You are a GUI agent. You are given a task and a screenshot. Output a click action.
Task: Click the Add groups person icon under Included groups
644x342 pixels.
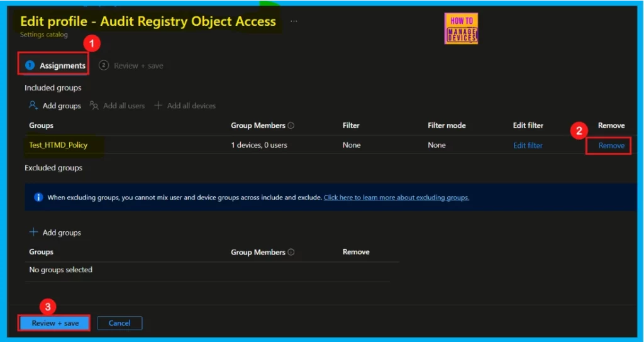coord(33,106)
